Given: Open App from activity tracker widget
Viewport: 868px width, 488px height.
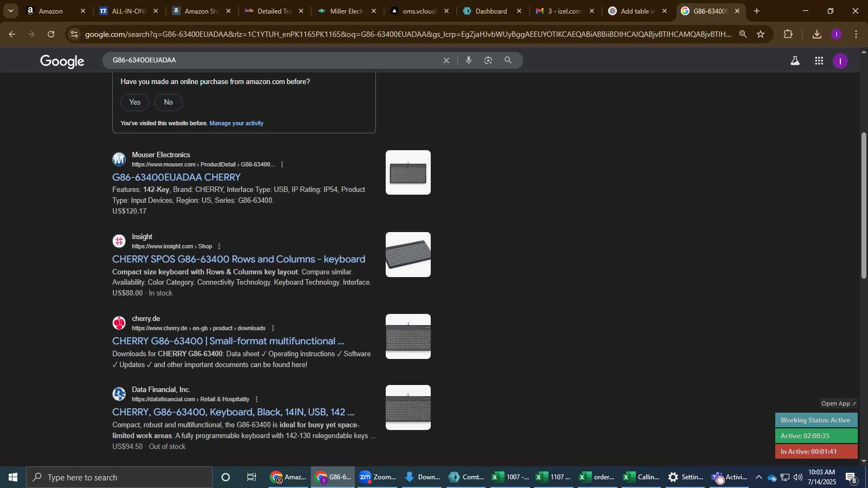Looking at the screenshot, I should click(x=838, y=403).
